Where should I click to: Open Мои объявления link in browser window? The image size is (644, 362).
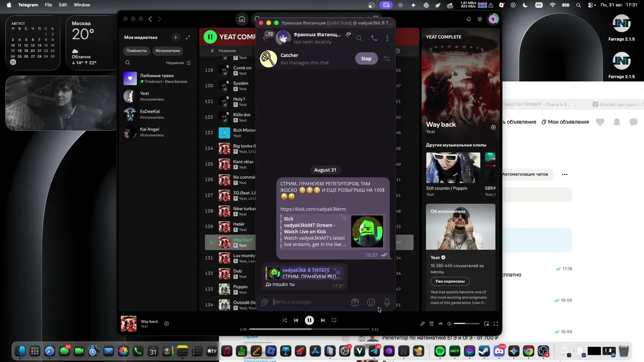565,122
